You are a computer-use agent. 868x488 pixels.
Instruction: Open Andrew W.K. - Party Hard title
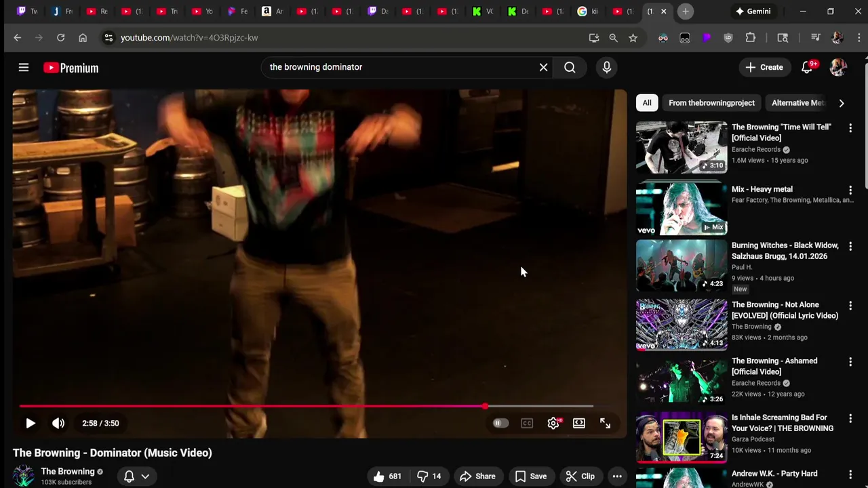[x=774, y=474]
